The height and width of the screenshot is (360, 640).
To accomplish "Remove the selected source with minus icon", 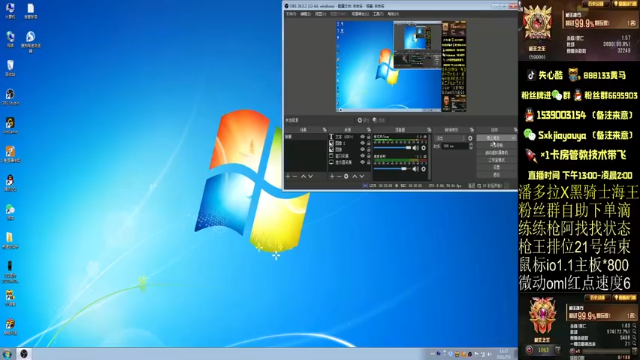I will pos(339,176).
